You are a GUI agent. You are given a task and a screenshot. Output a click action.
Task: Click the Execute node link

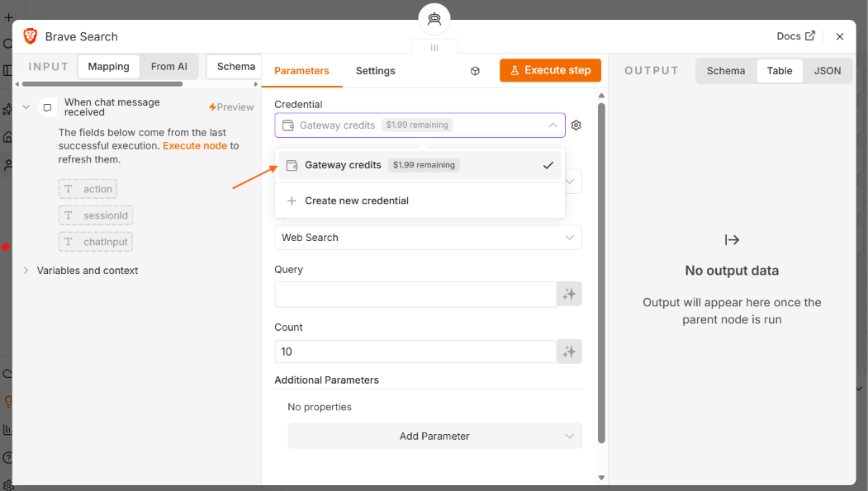pyautogui.click(x=195, y=146)
